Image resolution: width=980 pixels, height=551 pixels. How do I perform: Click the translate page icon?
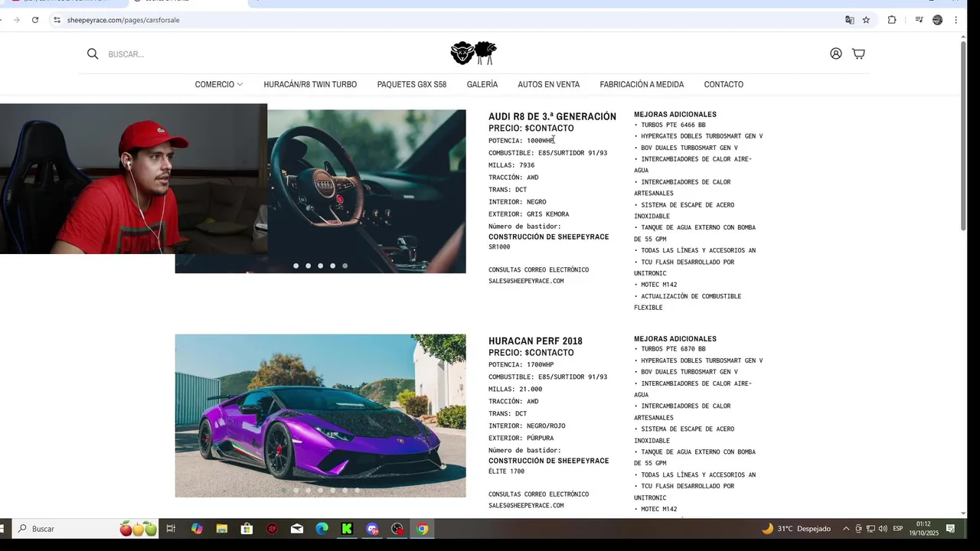[849, 20]
